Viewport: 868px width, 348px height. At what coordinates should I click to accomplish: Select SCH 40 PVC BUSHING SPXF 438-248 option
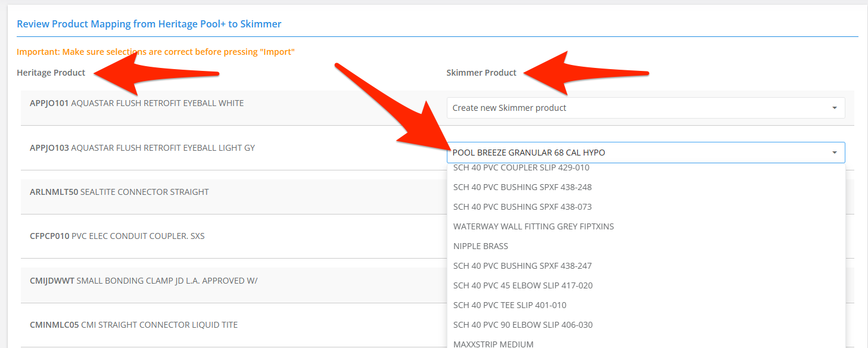tap(646, 187)
